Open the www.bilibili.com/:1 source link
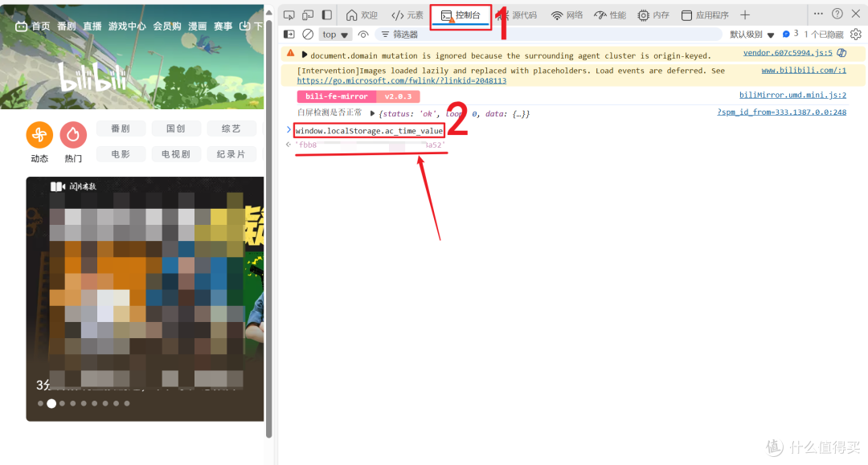 [x=804, y=70]
